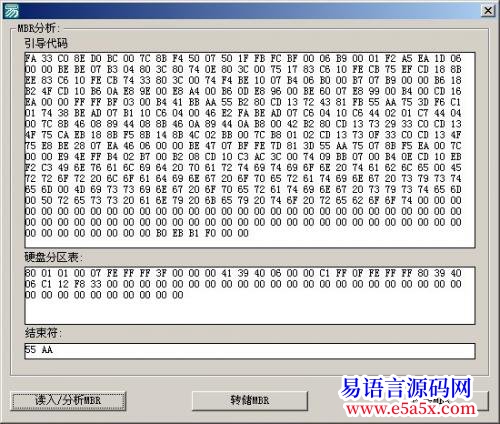Click the 转储MBR button

coord(250,400)
